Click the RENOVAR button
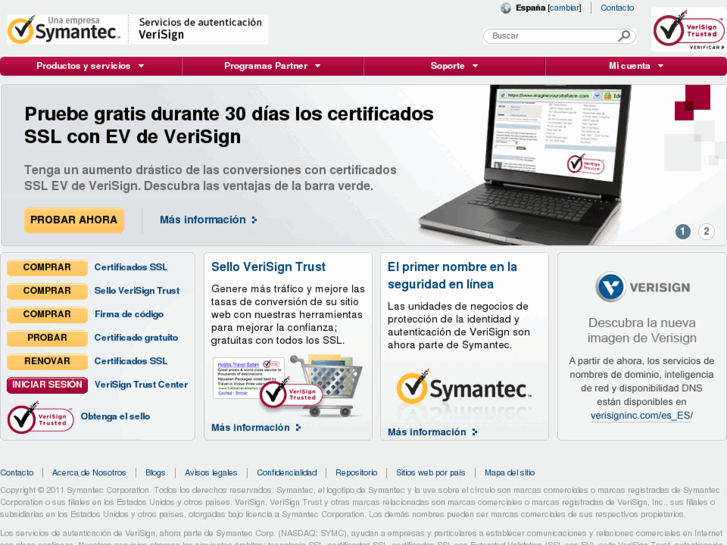727x545 pixels. 47,361
